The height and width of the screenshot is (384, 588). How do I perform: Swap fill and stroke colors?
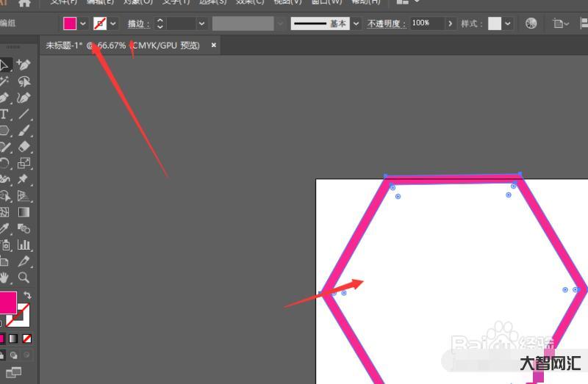click(x=27, y=294)
